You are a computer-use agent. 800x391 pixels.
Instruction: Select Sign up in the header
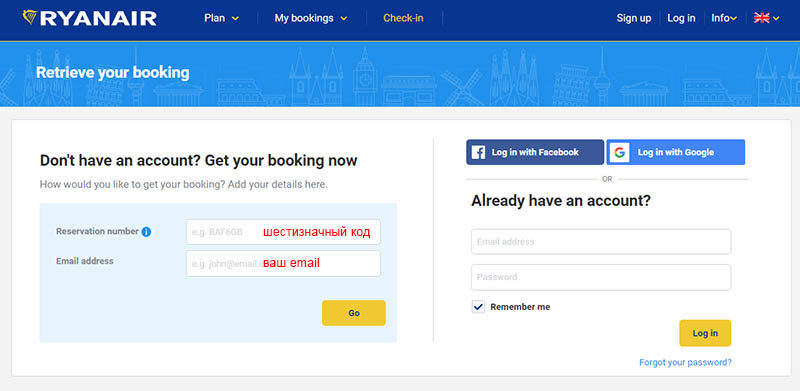pyautogui.click(x=634, y=18)
